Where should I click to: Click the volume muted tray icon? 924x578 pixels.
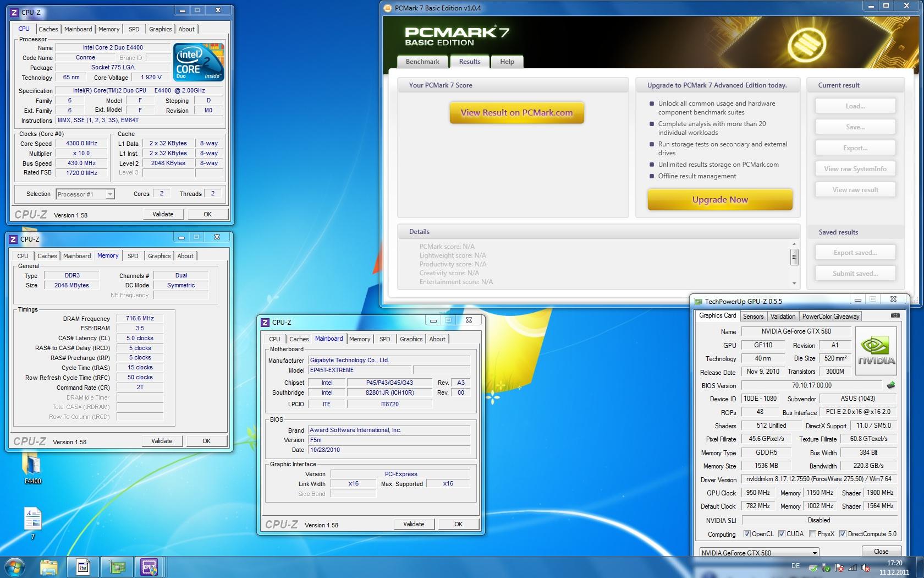point(866,568)
